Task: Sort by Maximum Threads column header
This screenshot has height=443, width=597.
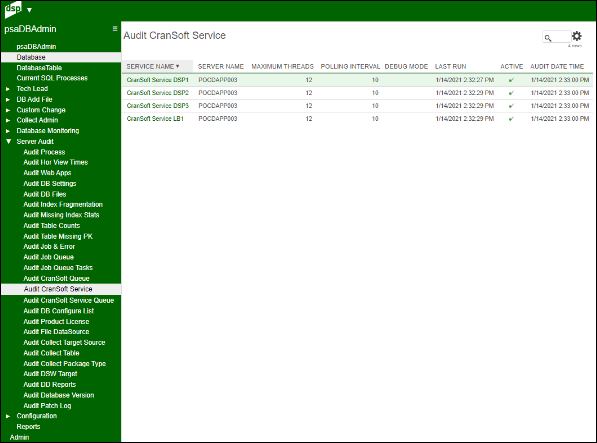Action: pos(283,66)
